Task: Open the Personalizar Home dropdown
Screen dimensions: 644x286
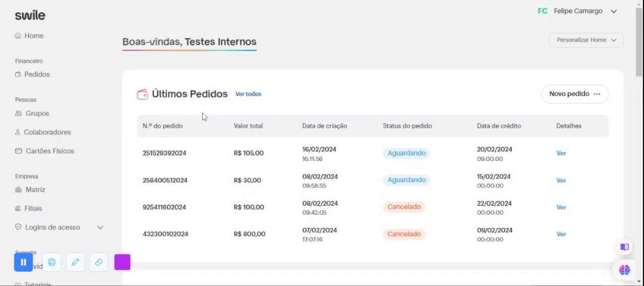Action: (x=586, y=40)
